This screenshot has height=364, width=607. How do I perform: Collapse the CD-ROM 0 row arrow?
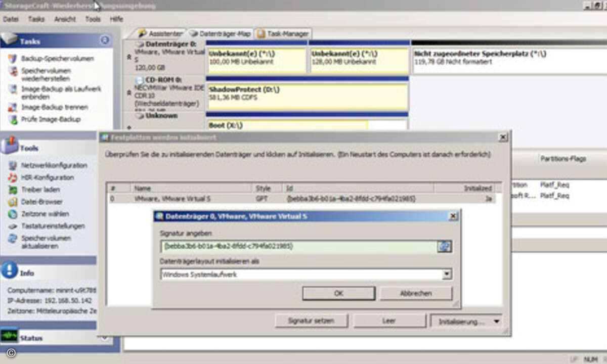128,93
